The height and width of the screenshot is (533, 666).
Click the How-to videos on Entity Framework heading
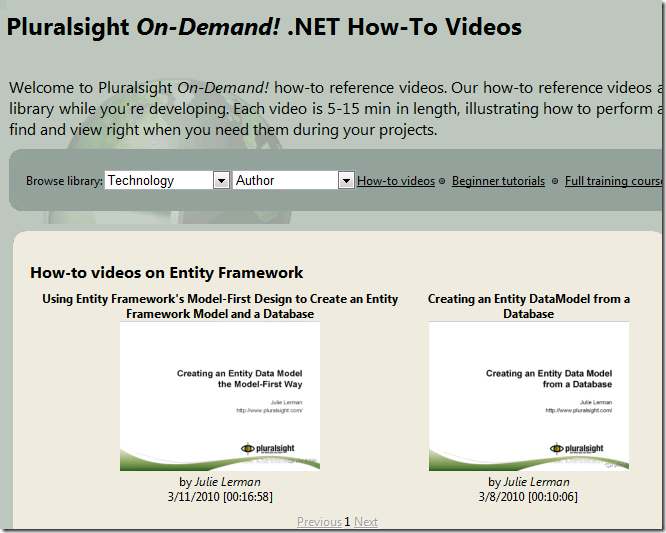point(167,272)
